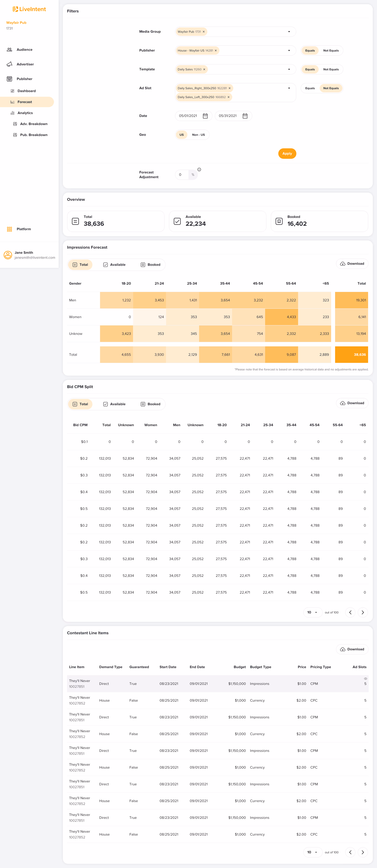Click the Platform grid icon
The image size is (377, 868).
9,229
